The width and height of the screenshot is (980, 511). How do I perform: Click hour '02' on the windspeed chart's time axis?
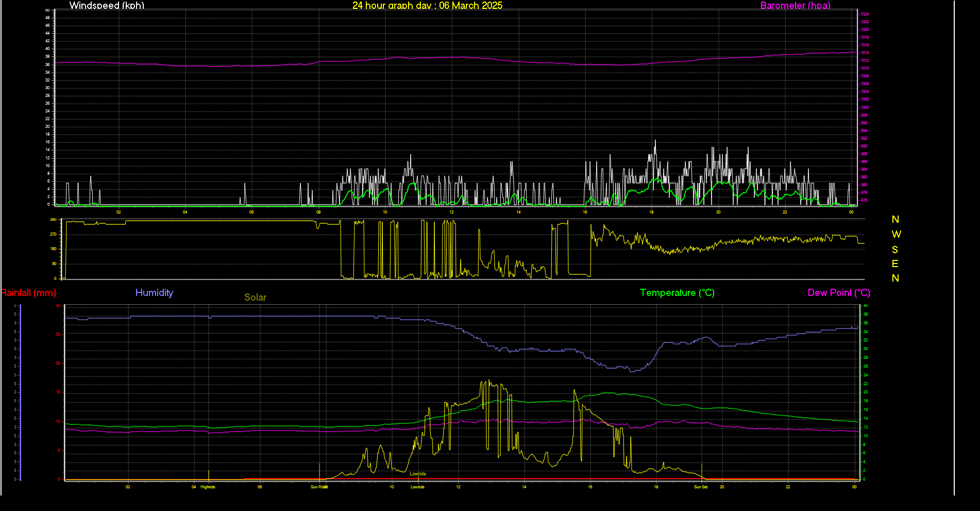pos(119,212)
